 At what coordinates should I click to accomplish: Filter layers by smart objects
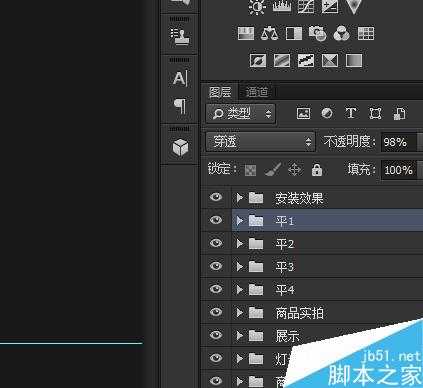coord(399,113)
